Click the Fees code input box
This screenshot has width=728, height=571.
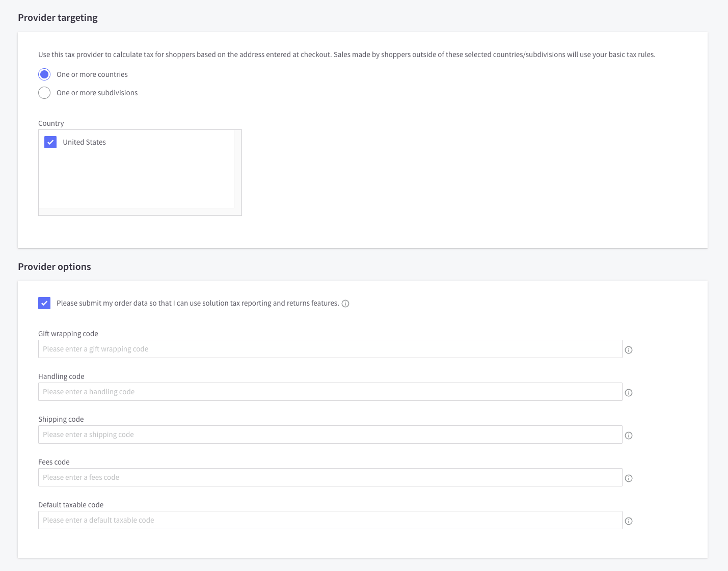pyautogui.click(x=330, y=477)
